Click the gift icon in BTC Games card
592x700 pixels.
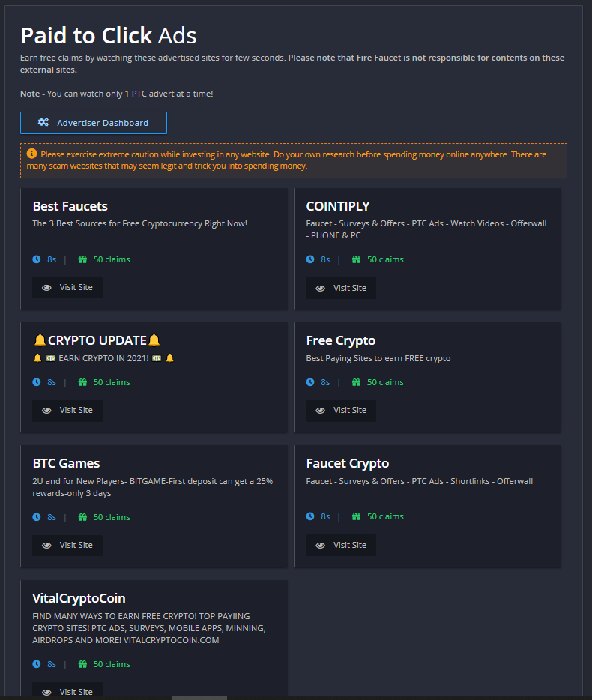(x=82, y=517)
